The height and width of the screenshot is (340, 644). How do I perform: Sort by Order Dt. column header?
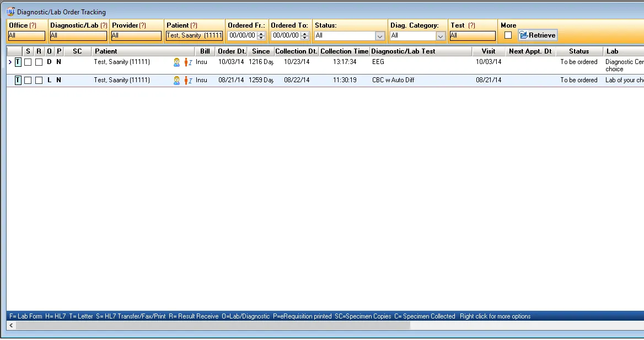tap(231, 51)
